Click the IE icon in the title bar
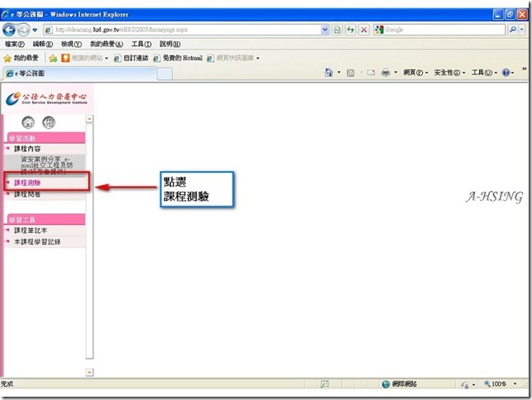532x400 pixels. (x=5, y=14)
